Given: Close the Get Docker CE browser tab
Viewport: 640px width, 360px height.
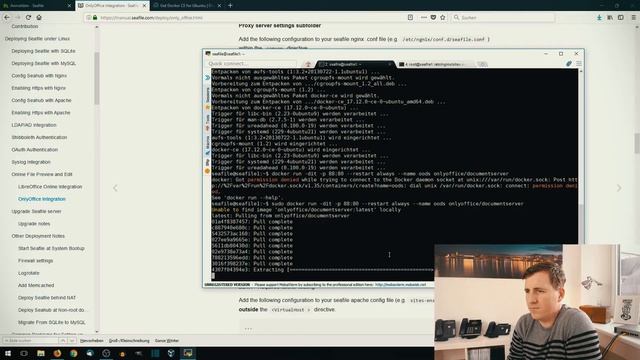Looking at the screenshot, I should (x=219, y=6).
